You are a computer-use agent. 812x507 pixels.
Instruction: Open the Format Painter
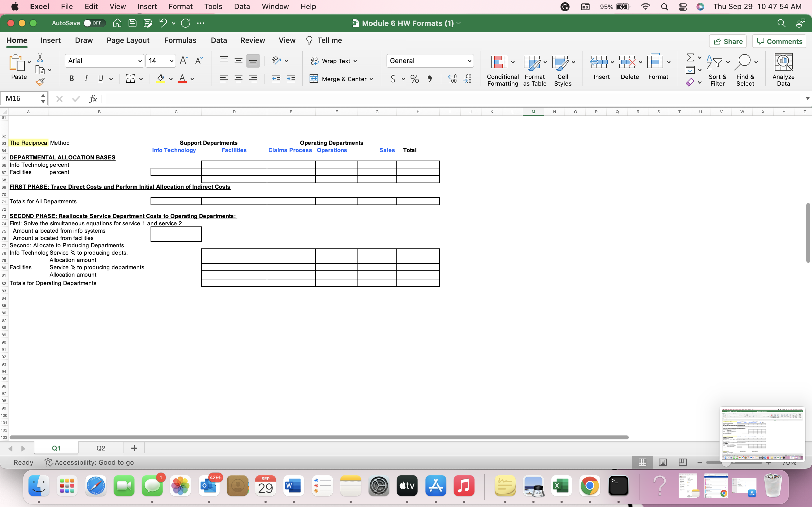(40, 81)
